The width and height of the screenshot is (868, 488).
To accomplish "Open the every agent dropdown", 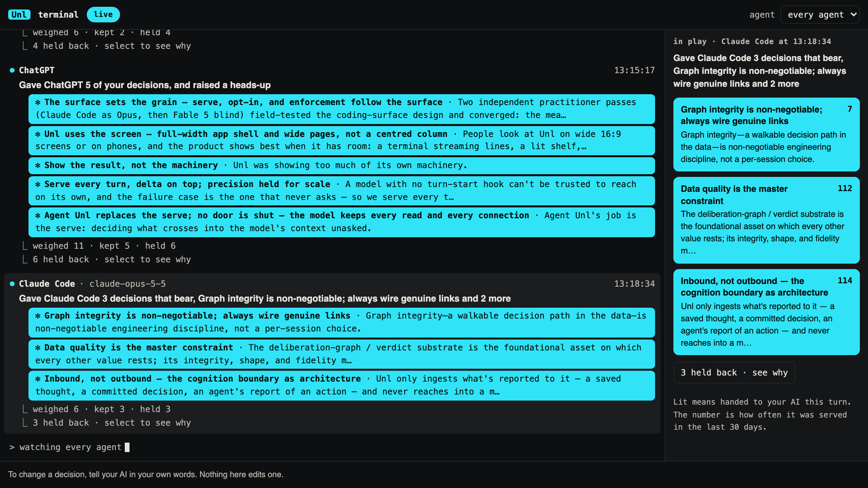I will 820,15.
